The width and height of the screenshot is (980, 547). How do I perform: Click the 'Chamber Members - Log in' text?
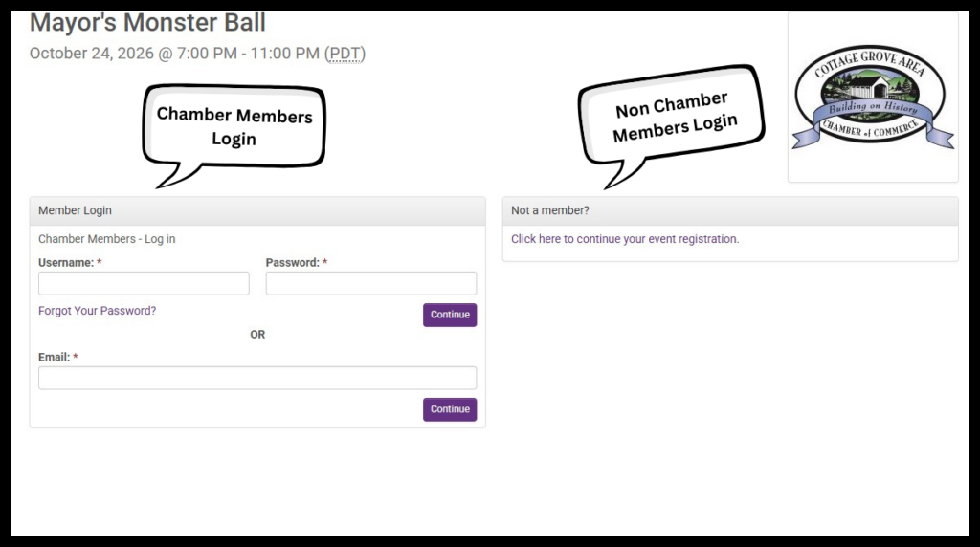pos(107,239)
